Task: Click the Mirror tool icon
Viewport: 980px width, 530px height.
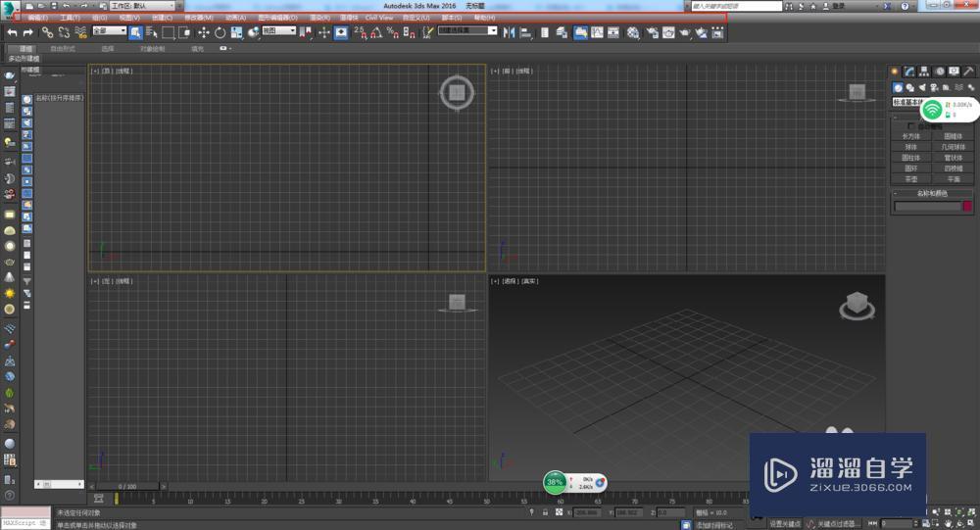Action: 509,32
